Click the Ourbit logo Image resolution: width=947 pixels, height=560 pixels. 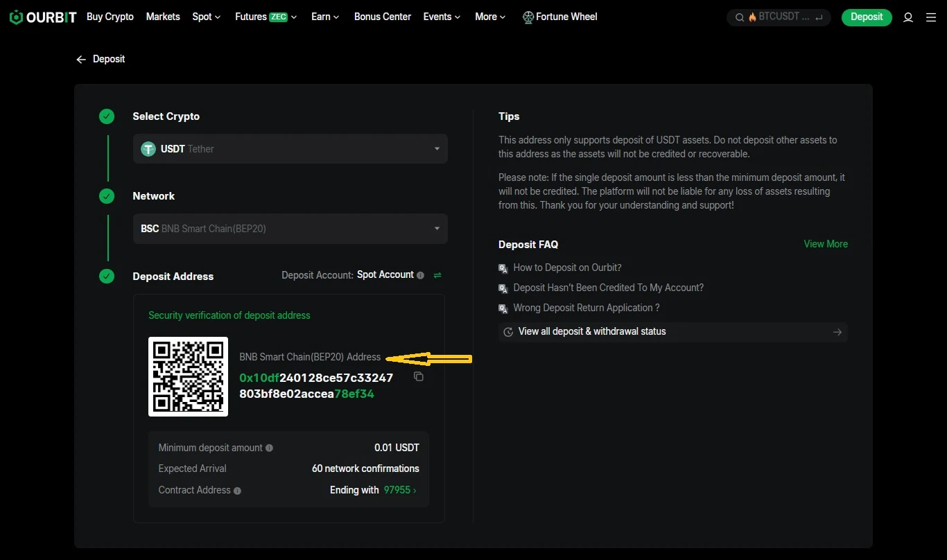43,17
